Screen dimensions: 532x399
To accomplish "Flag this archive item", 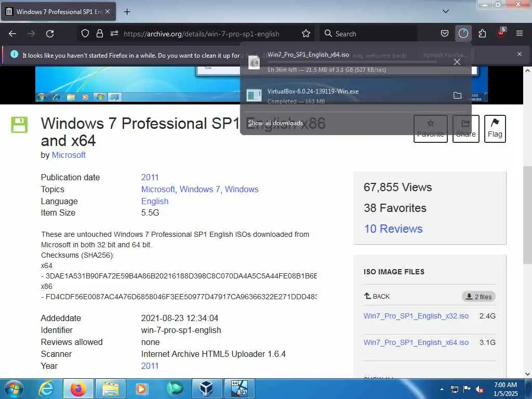I will coord(495,129).
